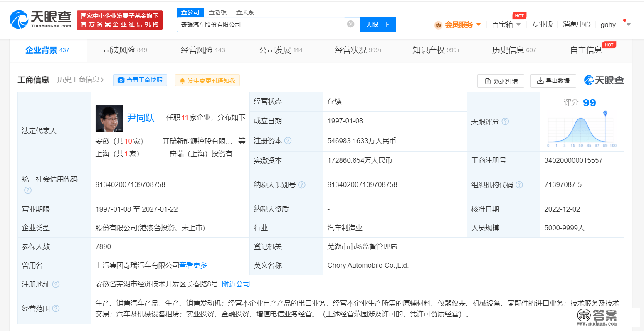Screen dimensions: 644x331
Task: Open 开瑞新能源控股有限... company link
Action: click(197, 141)
